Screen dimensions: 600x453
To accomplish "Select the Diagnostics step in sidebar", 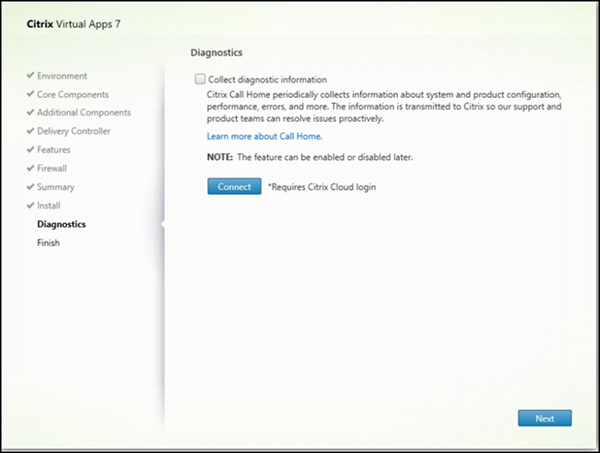I will [x=61, y=224].
